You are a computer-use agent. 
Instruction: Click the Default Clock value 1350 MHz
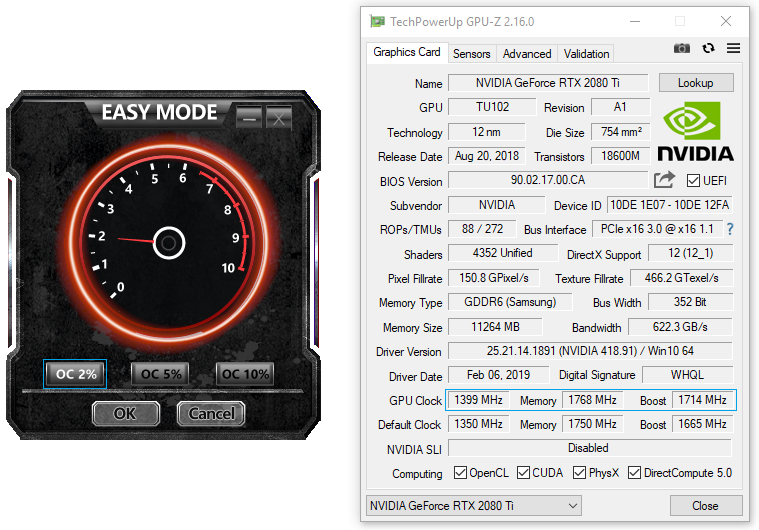point(478,424)
